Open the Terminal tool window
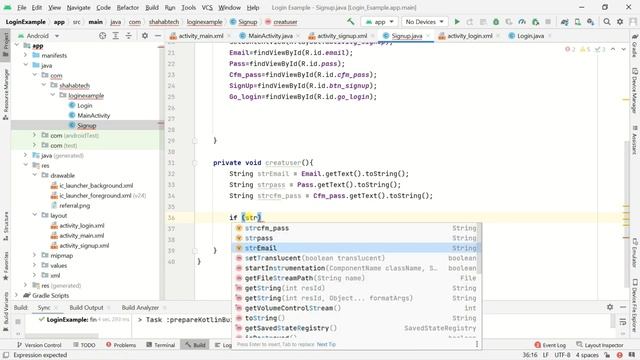 160,345
